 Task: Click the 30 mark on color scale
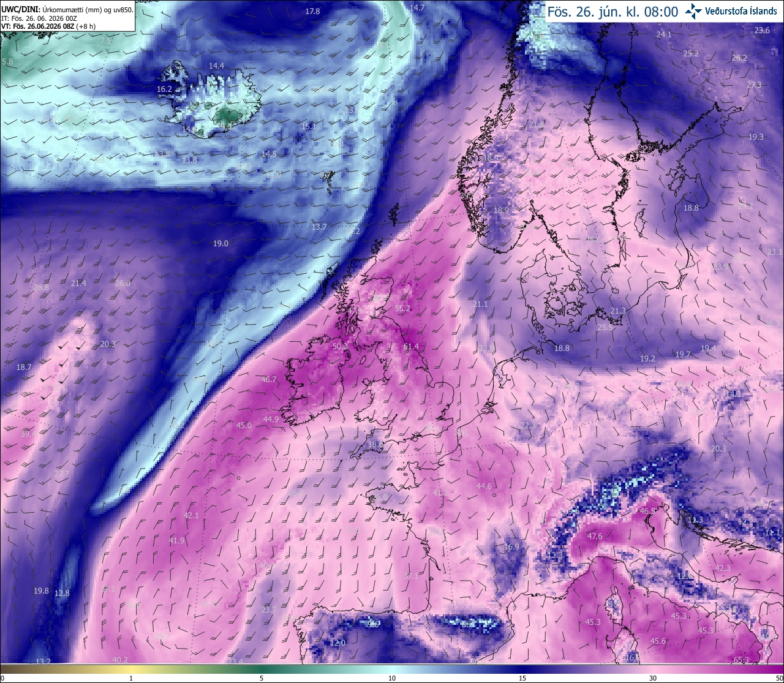point(653,678)
